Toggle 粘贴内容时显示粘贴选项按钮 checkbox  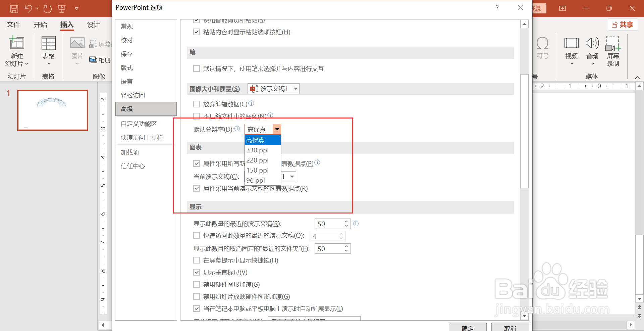197,32
